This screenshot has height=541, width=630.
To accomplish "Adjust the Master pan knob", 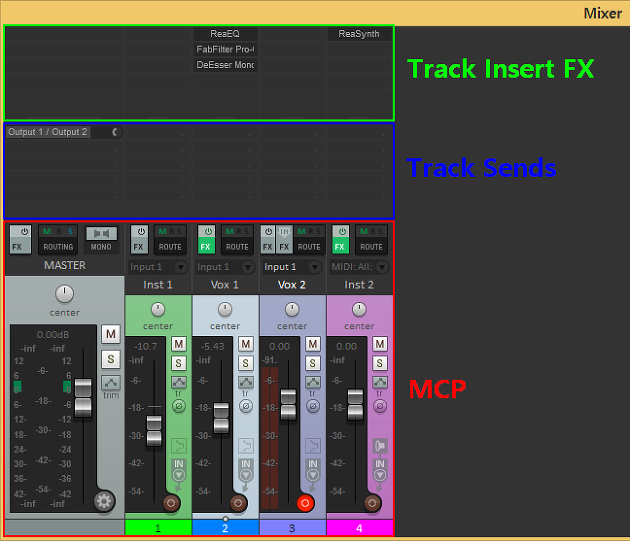I will coord(64,294).
